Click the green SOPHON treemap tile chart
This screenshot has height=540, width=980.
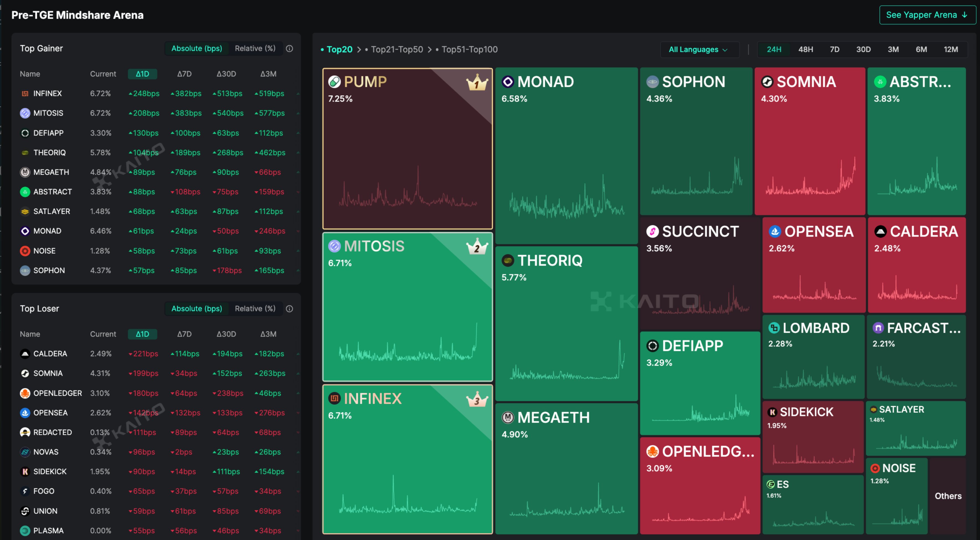tap(697, 176)
